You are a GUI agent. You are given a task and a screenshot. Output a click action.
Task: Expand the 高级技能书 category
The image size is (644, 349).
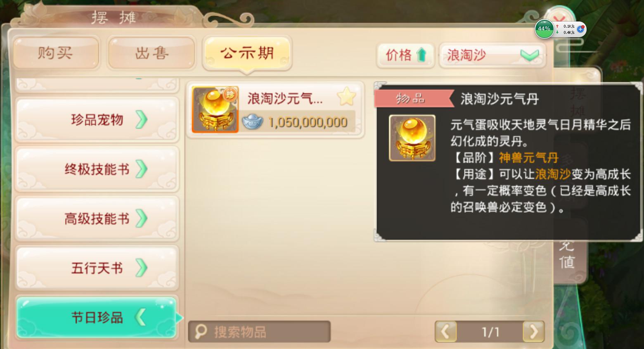tap(97, 219)
